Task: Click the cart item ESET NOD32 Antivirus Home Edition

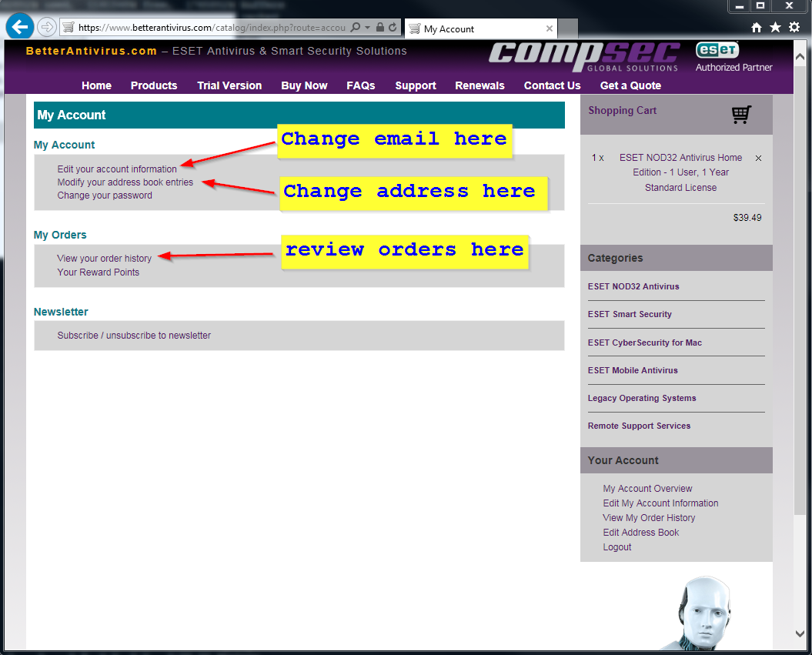Action: point(680,172)
